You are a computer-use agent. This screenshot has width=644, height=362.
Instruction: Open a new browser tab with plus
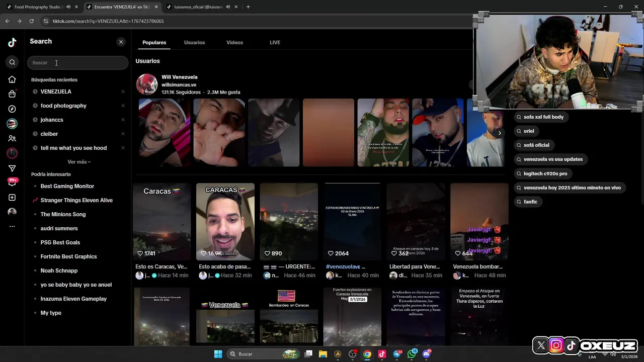[x=248, y=7]
